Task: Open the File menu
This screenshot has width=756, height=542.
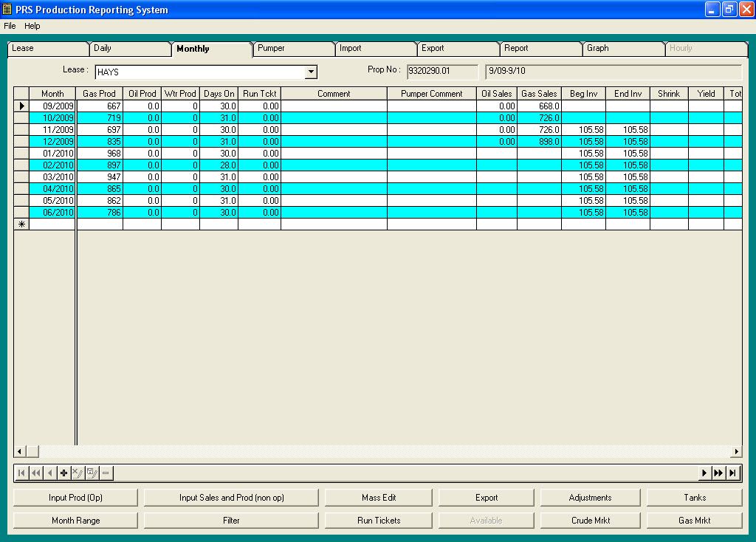Action: (10, 26)
